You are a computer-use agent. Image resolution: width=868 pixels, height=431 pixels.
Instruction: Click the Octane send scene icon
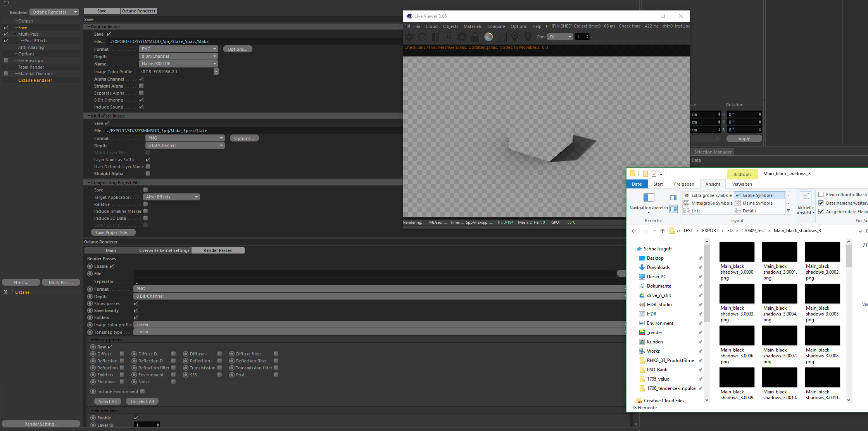409,37
